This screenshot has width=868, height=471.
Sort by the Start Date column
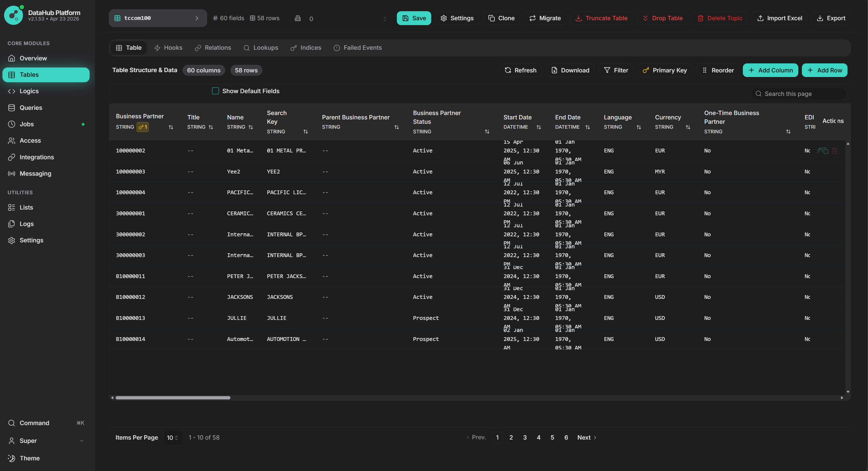539,127
